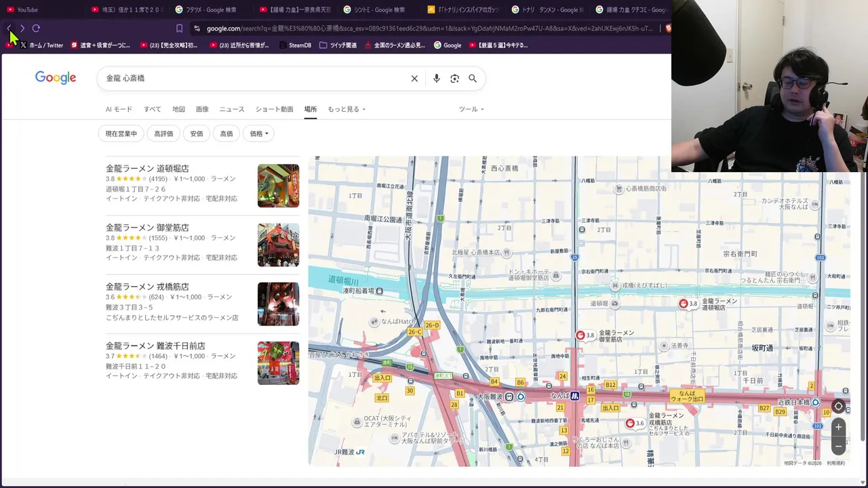
Task: Click the OCAT (大阪シティエアターミナル) map label
Action: coord(387,422)
